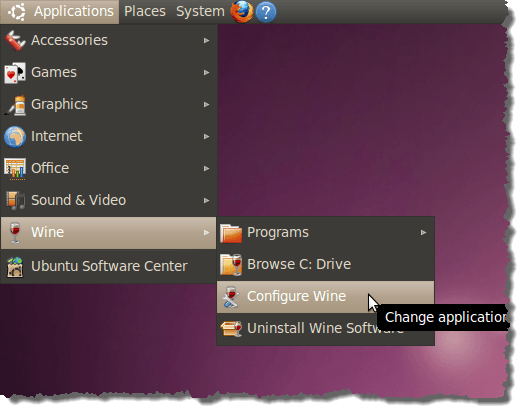
Task: Click the Ubuntu logo icon in the panel
Action: [x=16, y=12]
